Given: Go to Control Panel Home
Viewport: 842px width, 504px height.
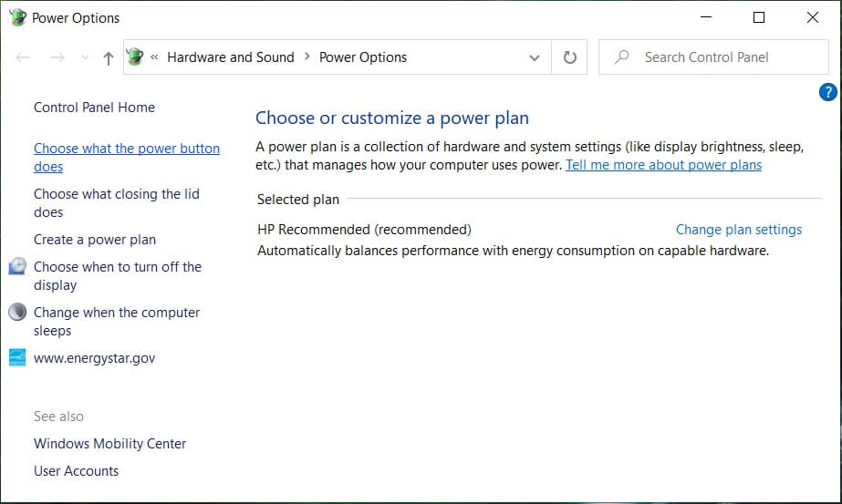Looking at the screenshot, I should point(94,108).
